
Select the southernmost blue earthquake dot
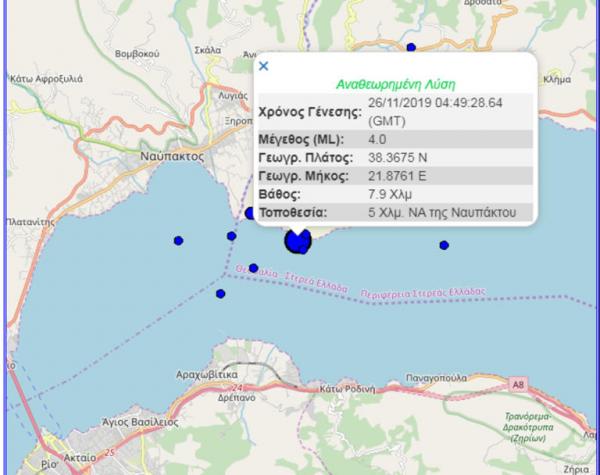pos(220,294)
